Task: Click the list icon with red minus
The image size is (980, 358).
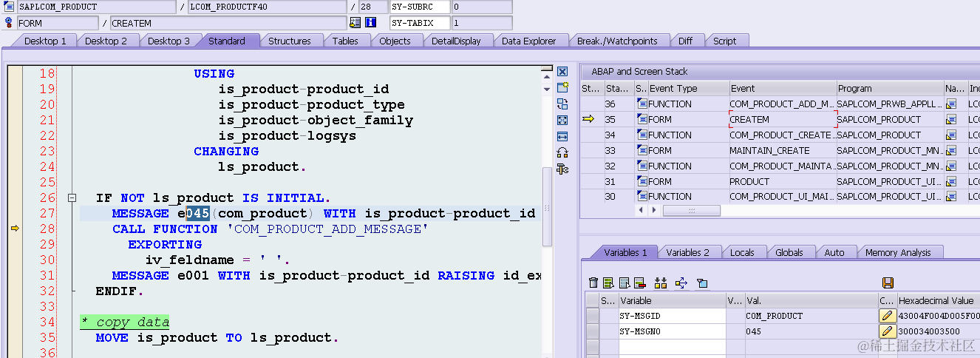Action: coord(640,283)
